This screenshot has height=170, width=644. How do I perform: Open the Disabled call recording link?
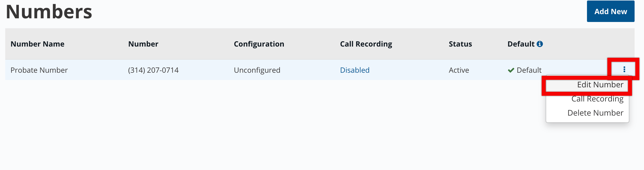355,70
